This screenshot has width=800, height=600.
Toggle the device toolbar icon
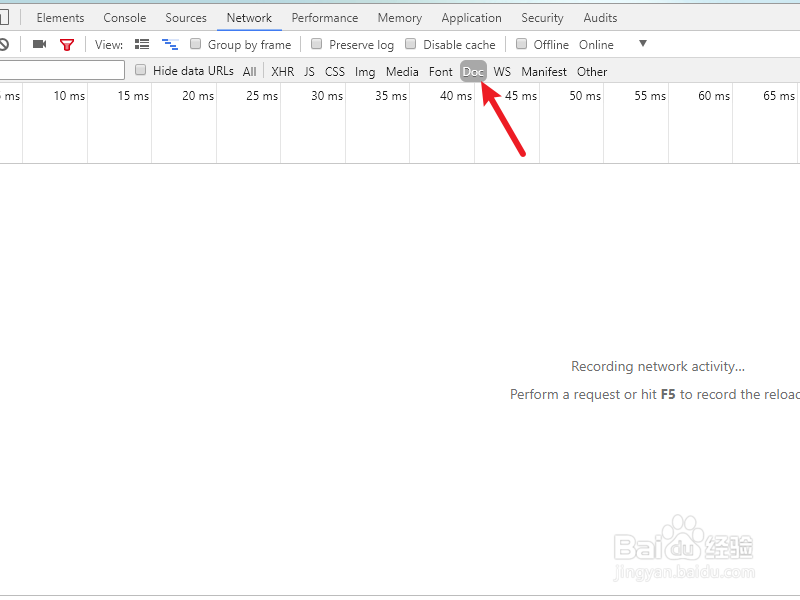4,17
